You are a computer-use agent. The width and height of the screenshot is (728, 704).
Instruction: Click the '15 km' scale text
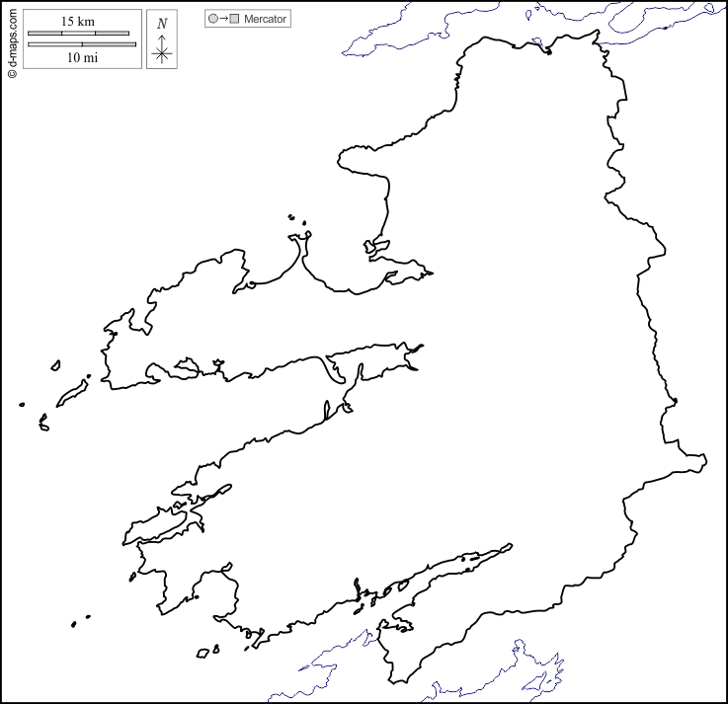(77, 22)
